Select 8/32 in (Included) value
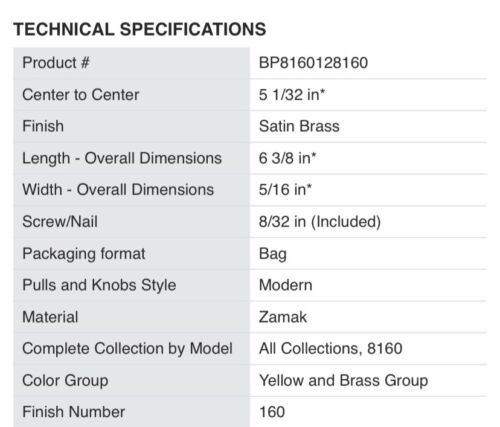 click(x=320, y=222)
